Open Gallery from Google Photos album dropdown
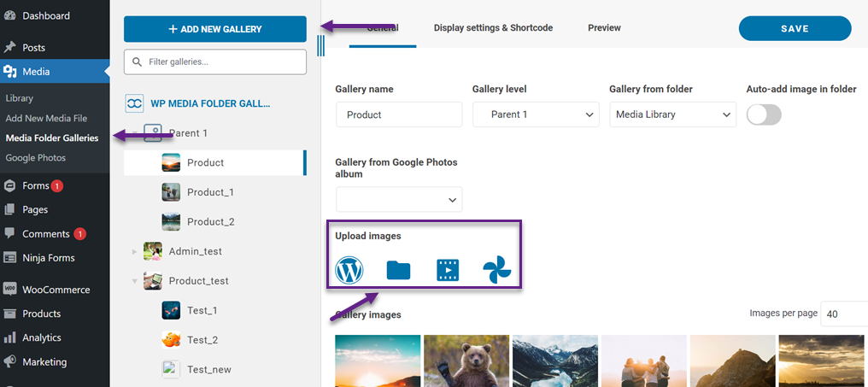The image size is (868, 387). [399, 199]
